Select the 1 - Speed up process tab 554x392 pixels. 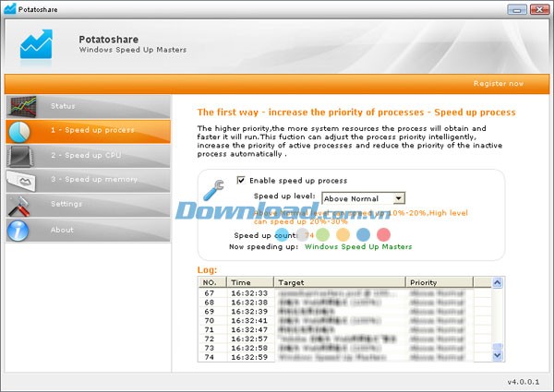pyautogui.click(x=88, y=131)
